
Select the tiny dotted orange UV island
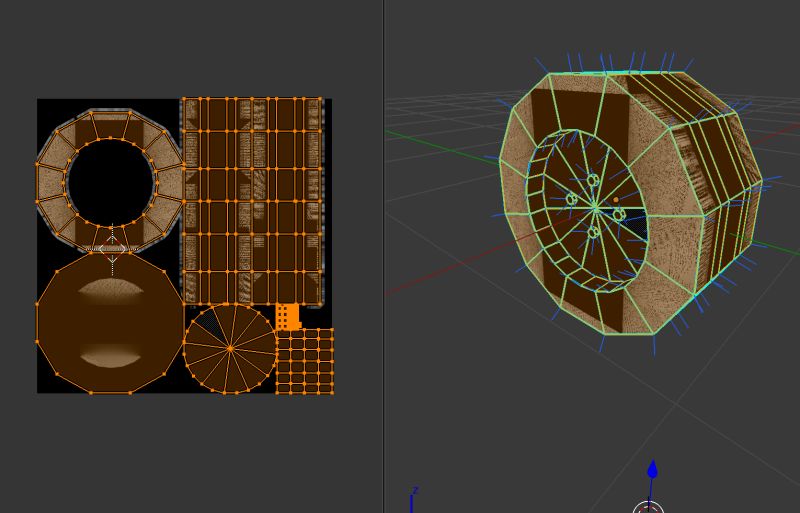[x=288, y=316]
